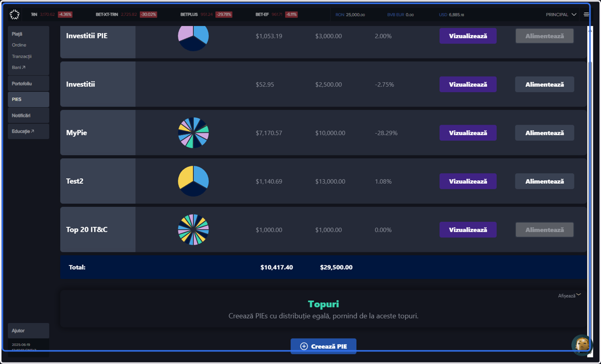The height and width of the screenshot is (364, 601).
Task: Open the Ajutor help section
Action: pyautogui.click(x=29, y=330)
